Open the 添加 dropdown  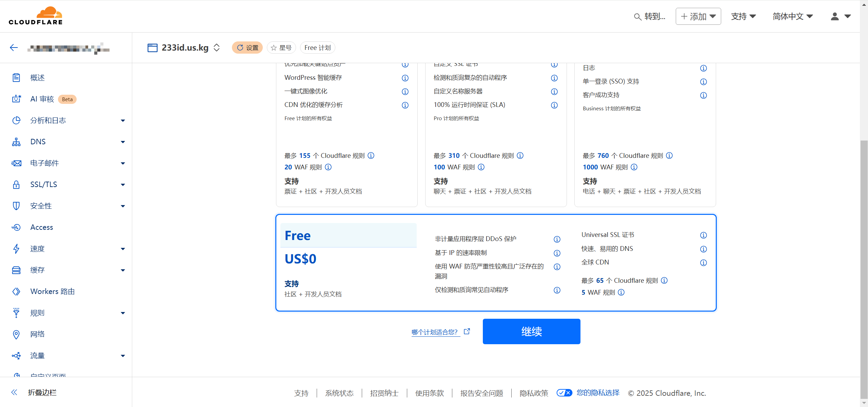[x=698, y=16]
